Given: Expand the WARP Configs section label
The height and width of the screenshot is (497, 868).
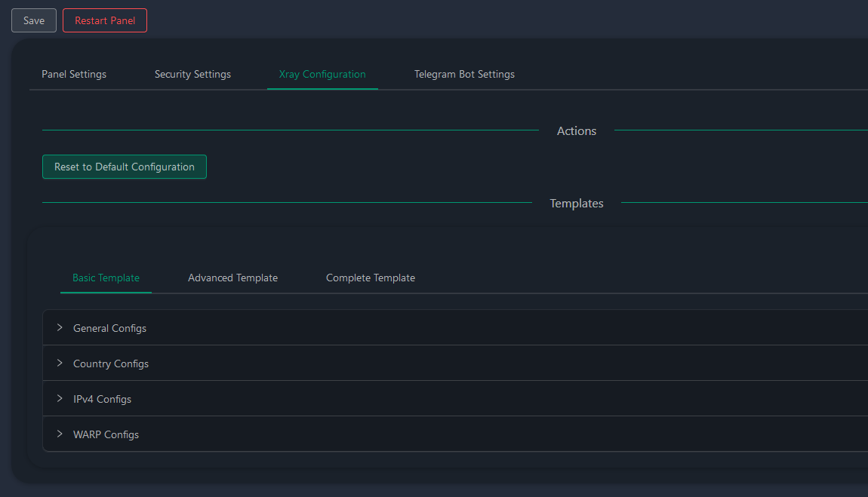Looking at the screenshot, I should pyautogui.click(x=106, y=434).
